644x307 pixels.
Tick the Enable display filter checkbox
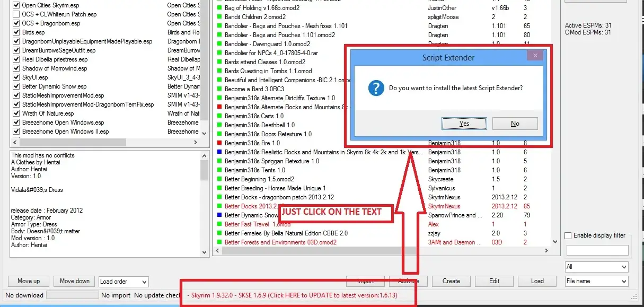568,235
